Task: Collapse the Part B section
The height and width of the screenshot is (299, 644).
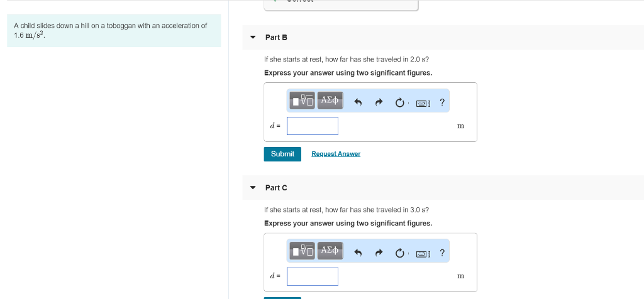Action: pos(253,38)
